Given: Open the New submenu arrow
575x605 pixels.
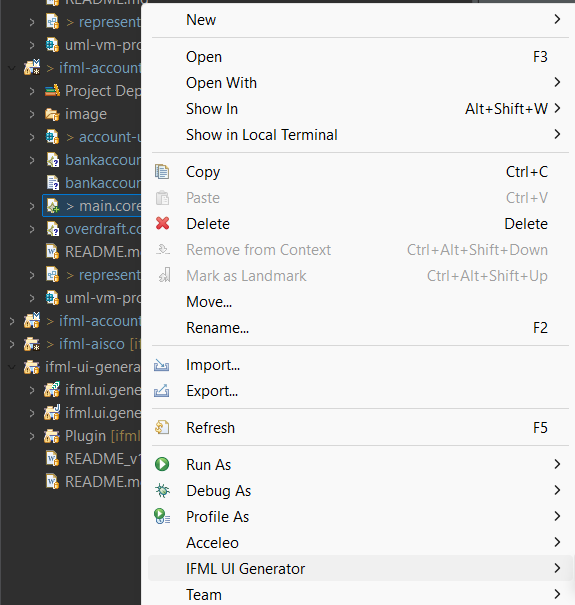Looking at the screenshot, I should [x=557, y=19].
